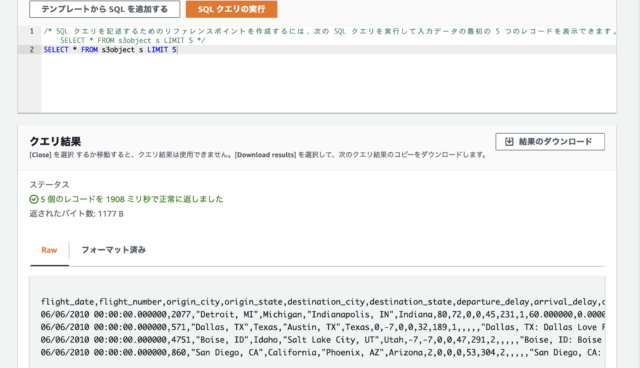Viewport: 640px width, 368px height.
Task: Select the Detroit, MI result row
Action: point(323,314)
